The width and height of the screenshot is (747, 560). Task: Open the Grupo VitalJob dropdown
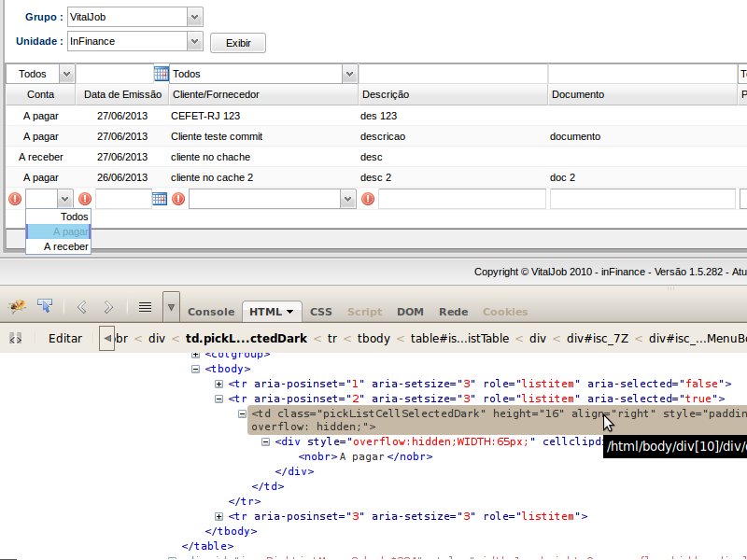[194, 17]
